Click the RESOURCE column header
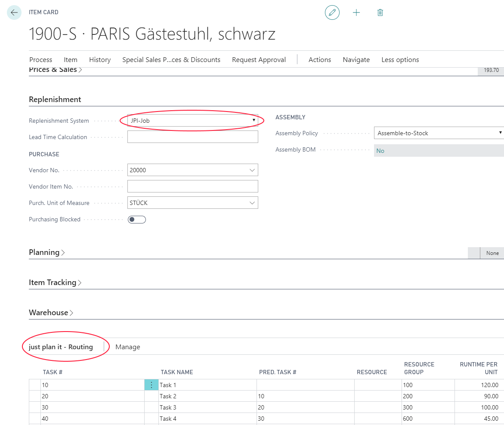Image resolution: width=504 pixels, height=425 pixels. click(x=372, y=372)
